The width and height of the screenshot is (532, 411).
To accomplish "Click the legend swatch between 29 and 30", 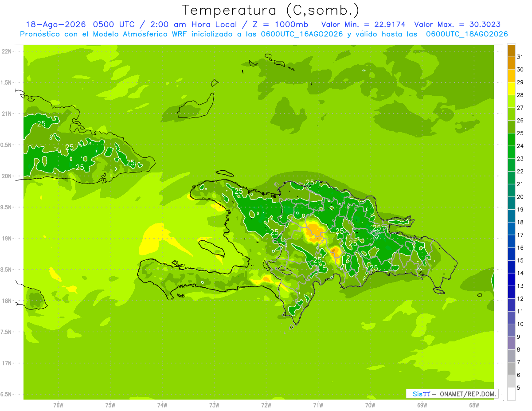I will (511, 76).
